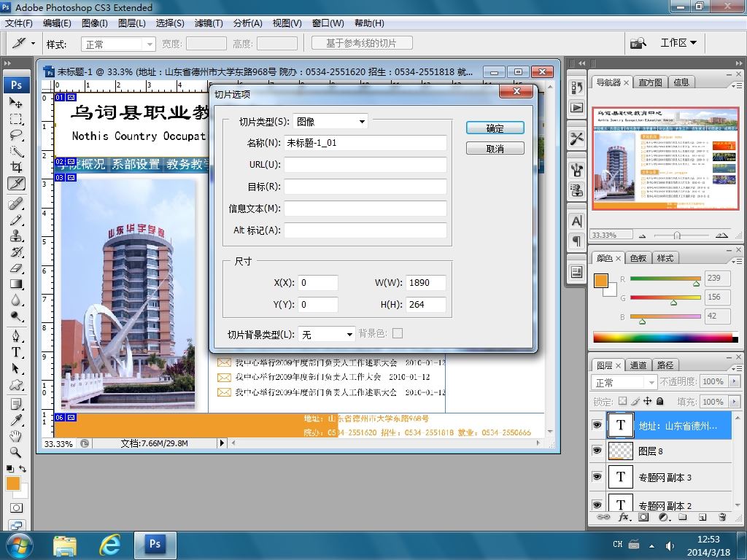Toggle lock all in Layers panel
The width and height of the screenshot is (747, 560).
point(659,402)
